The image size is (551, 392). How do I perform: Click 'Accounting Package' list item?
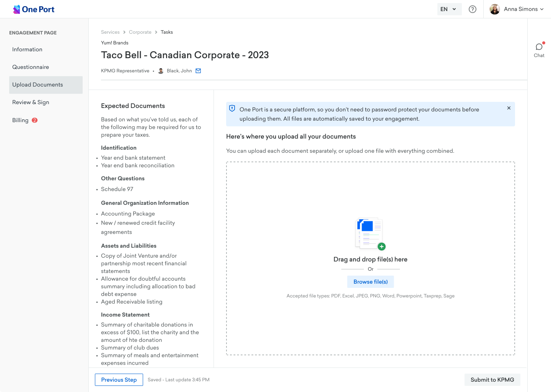point(128,214)
